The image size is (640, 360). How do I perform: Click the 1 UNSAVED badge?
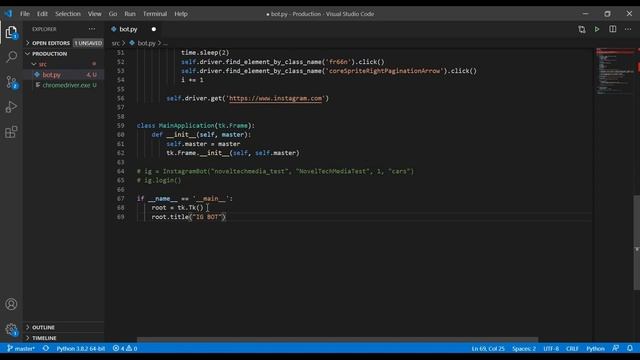click(88, 43)
